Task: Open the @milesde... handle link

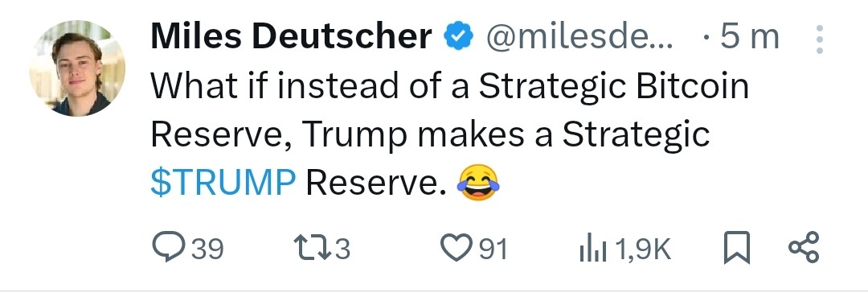Action: point(579,36)
